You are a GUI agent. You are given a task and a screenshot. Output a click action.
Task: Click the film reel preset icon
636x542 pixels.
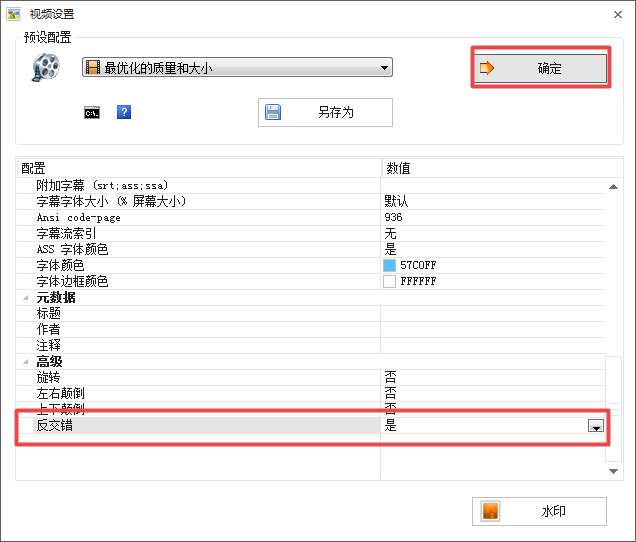45,68
